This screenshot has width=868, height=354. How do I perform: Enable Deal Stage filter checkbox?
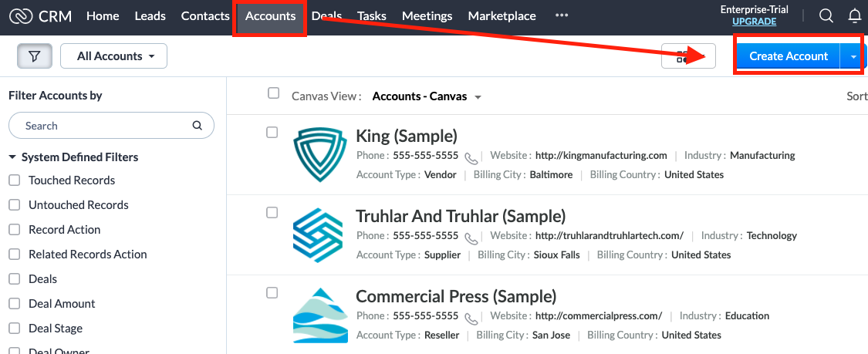[x=15, y=329]
